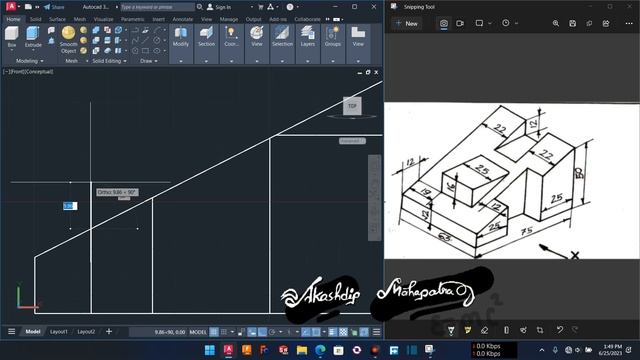Open the Coordinates ribbon panel
This screenshot has width=640, height=360.
tap(231, 43)
